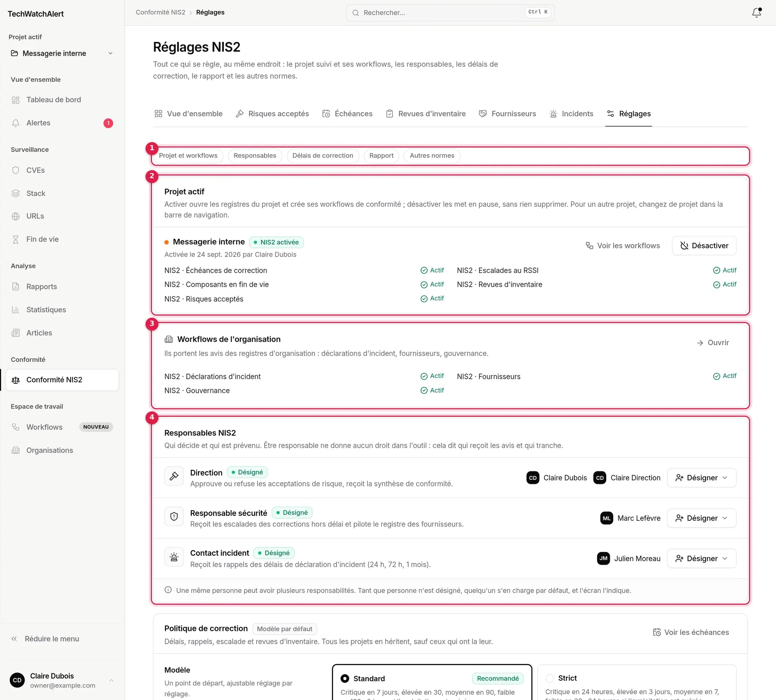
Task: Open Contact incident Désigner dropdown
Action: pos(702,559)
